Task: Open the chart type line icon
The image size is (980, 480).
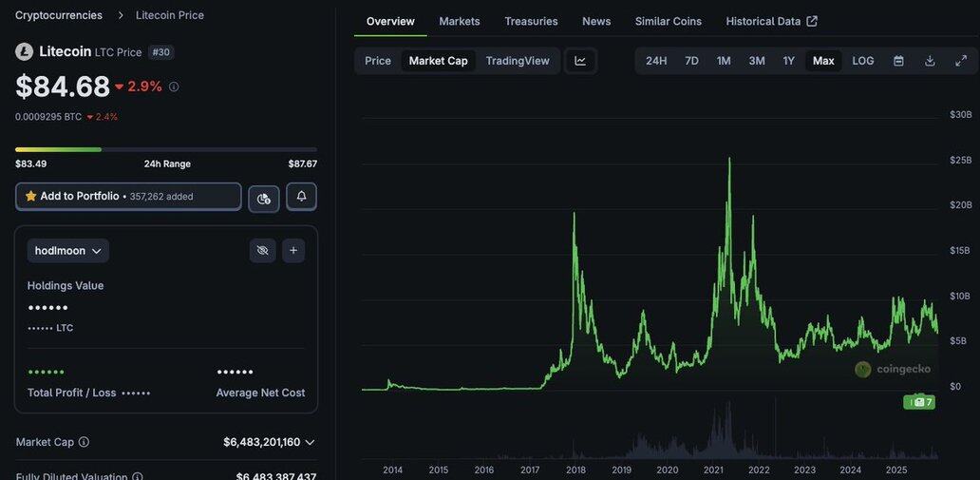Action: pyautogui.click(x=580, y=61)
